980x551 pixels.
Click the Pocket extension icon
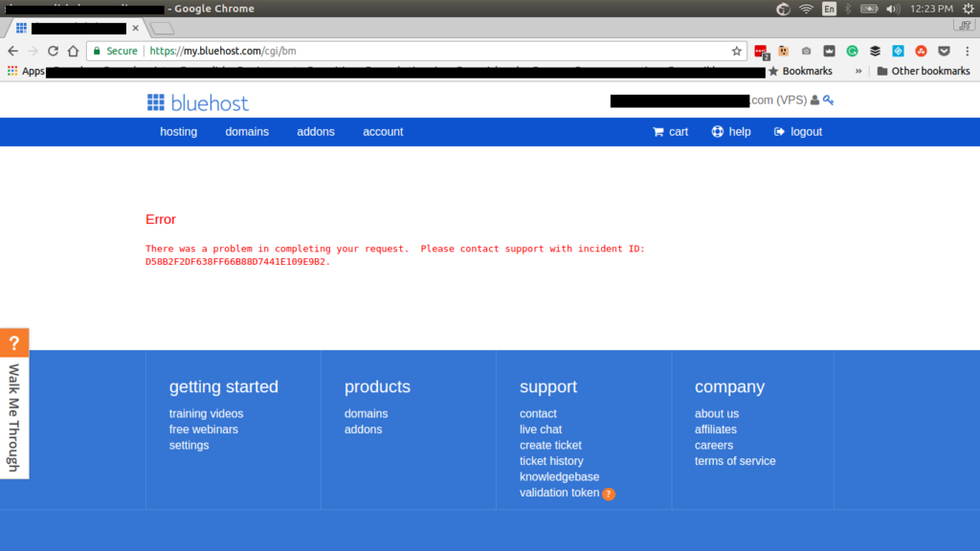coord(944,52)
